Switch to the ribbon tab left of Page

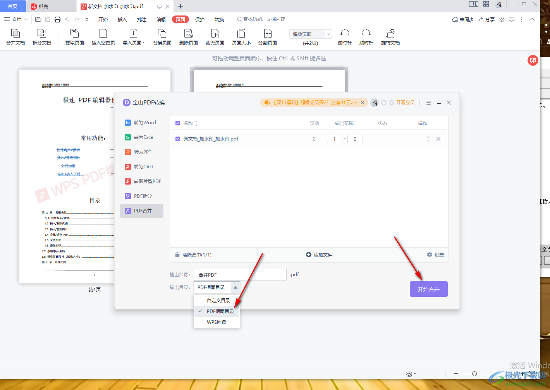tap(161, 19)
